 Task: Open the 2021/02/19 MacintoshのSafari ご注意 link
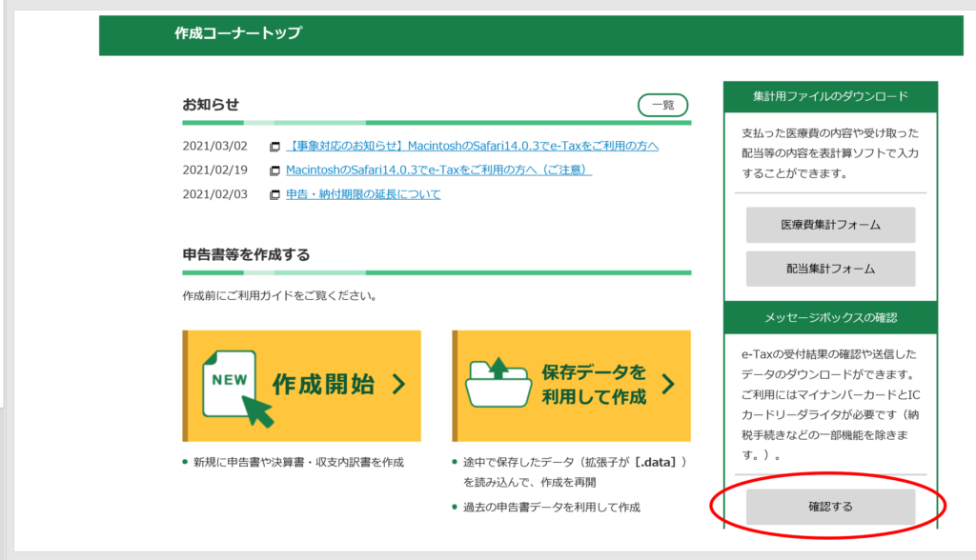pyautogui.click(x=438, y=170)
